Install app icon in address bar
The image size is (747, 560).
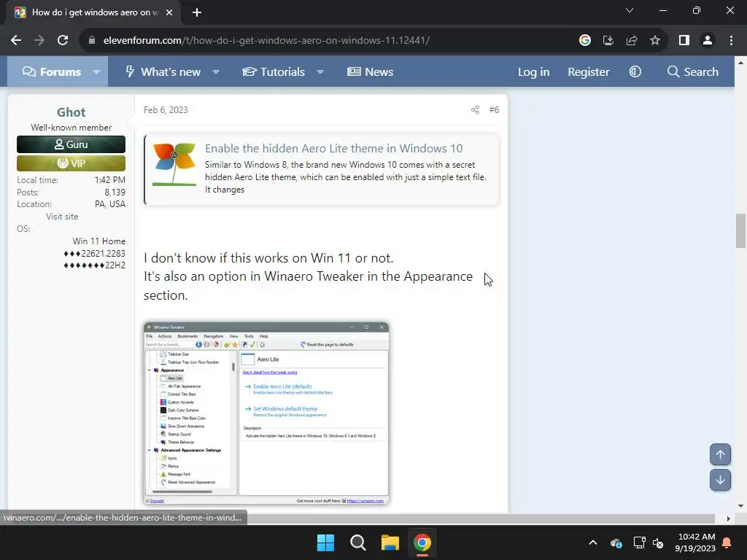(608, 41)
